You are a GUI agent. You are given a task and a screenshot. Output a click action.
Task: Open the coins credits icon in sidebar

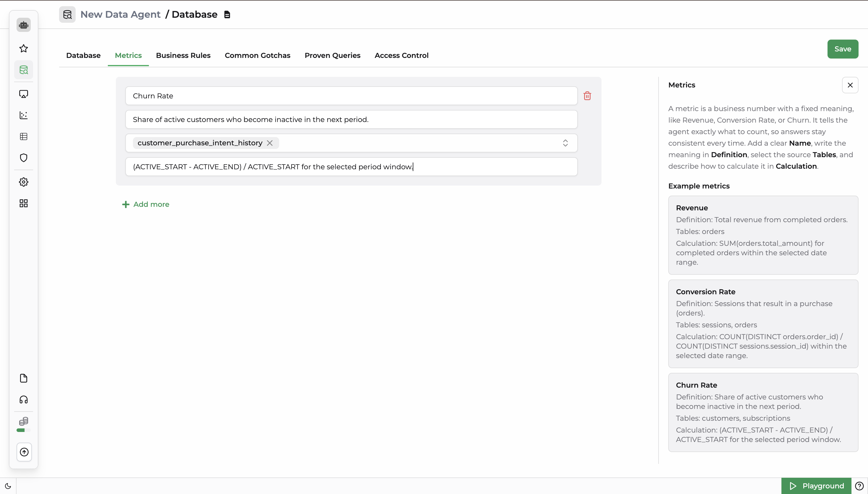[x=24, y=421]
